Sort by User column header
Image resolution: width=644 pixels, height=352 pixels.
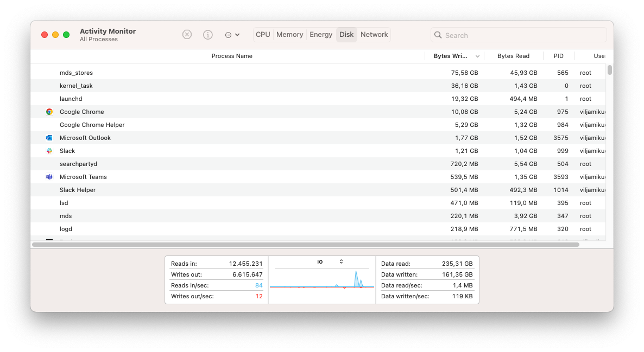599,56
